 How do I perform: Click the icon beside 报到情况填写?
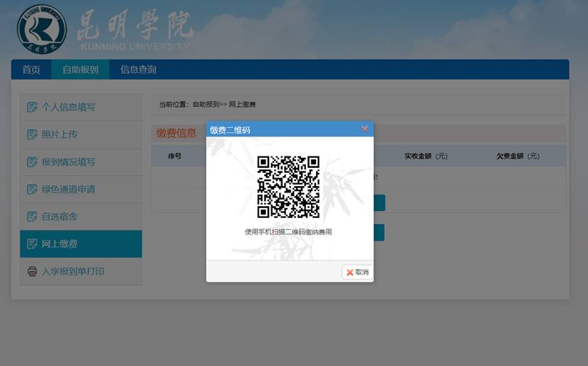(x=32, y=162)
